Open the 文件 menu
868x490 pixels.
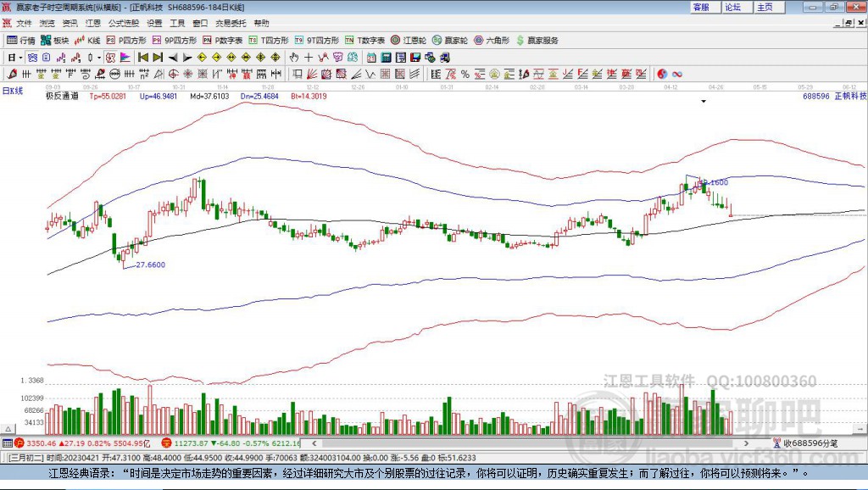click(x=24, y=23)
